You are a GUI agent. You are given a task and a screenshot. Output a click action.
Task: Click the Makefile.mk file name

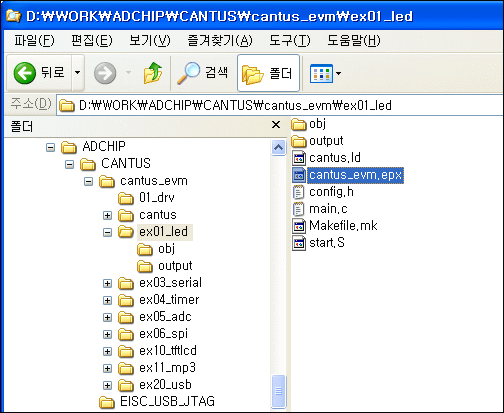click(343, 226)
